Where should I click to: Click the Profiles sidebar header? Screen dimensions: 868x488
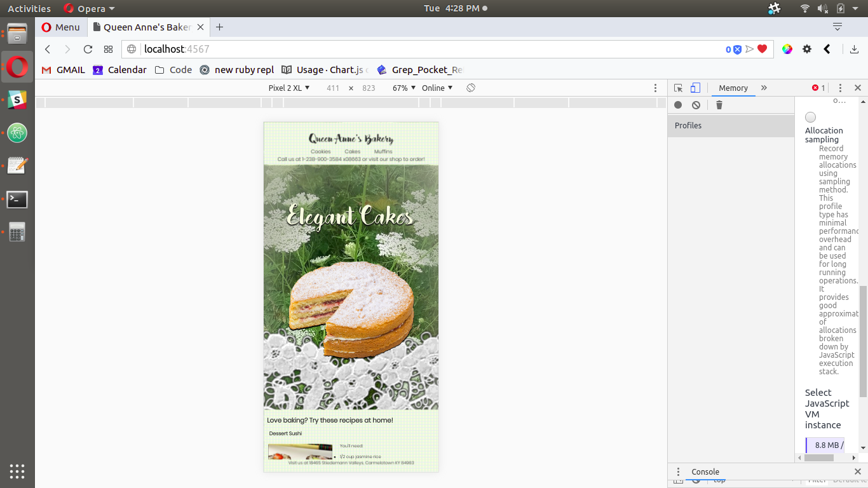tap(731, 126)
